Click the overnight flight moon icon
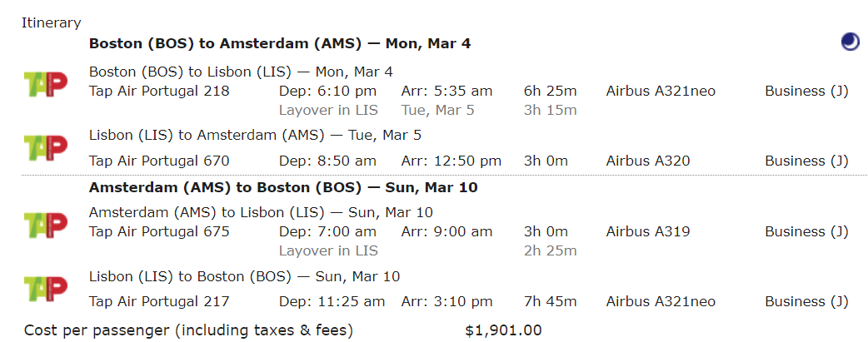This screenshot has height=342, width=868. (x=851, y=42)
